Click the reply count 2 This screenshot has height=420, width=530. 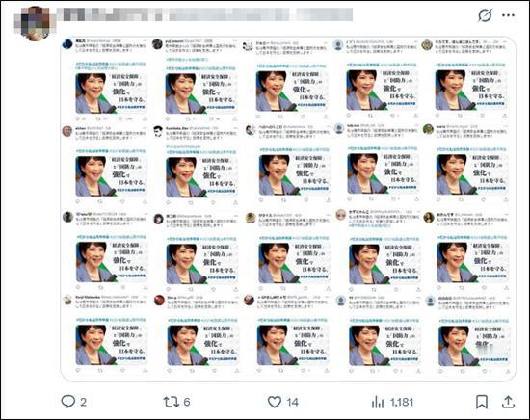point(83,402)
